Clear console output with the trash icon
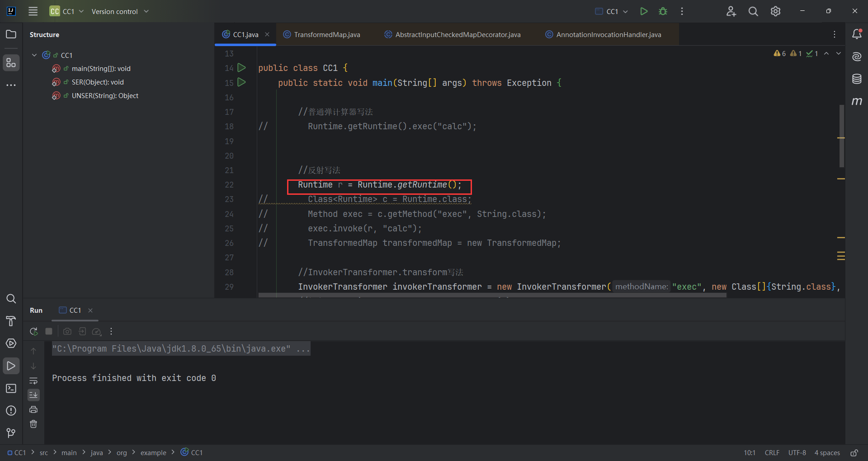868x461 pixels. pos(33,424)
